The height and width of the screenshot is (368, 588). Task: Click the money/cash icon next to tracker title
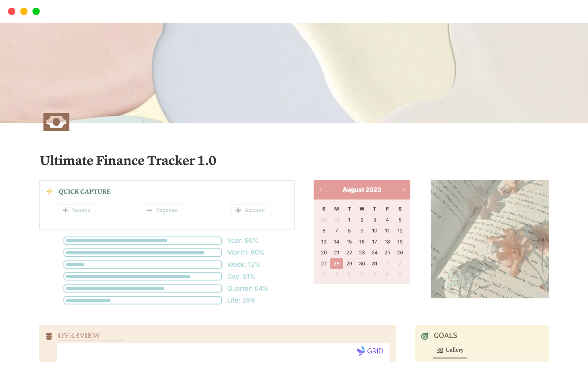pos(56,121)
